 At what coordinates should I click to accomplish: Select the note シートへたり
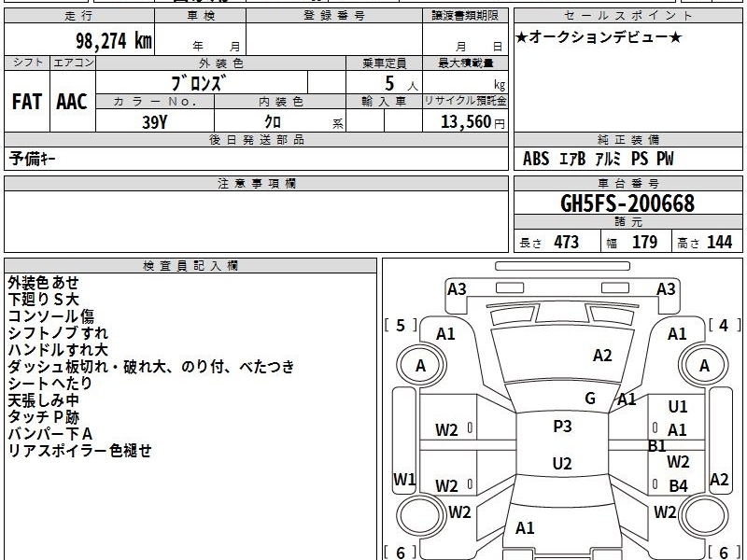click(50, 384)
